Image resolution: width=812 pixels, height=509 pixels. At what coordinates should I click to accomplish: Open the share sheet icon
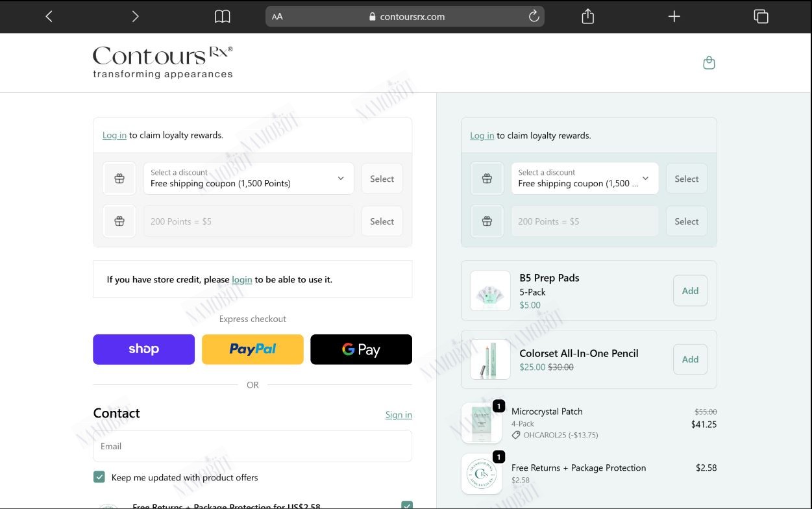(x=588, y=16)
